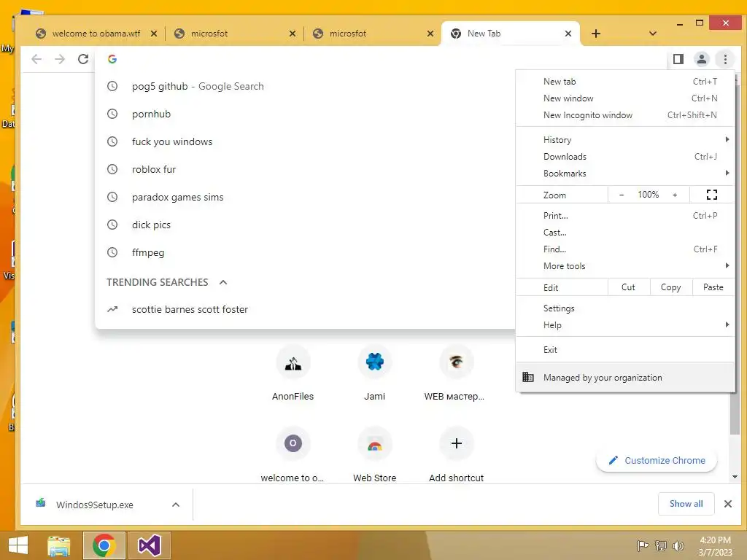The height and width of the screenshot is (560, 747).
Task: Open File Explorer from taskbar
Action: (59, 545)
